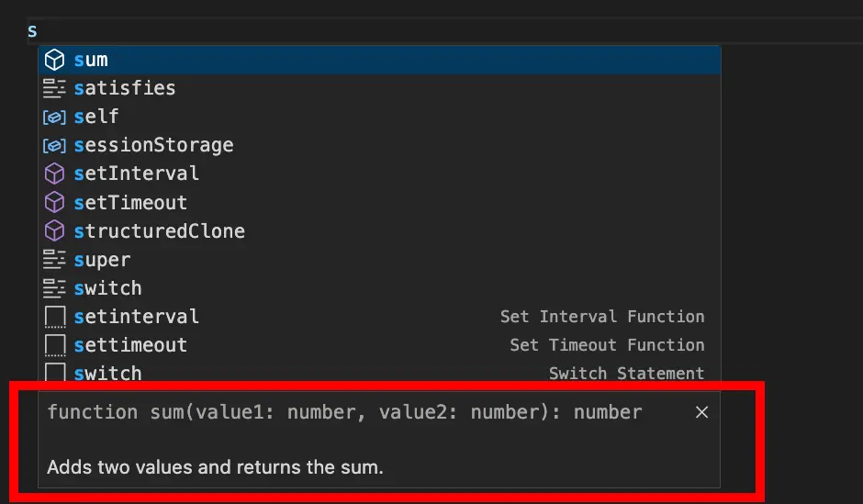This screenshot has height=504, width=863.
Task: Click the snippet icon beside settimeout
Action: 54,346
